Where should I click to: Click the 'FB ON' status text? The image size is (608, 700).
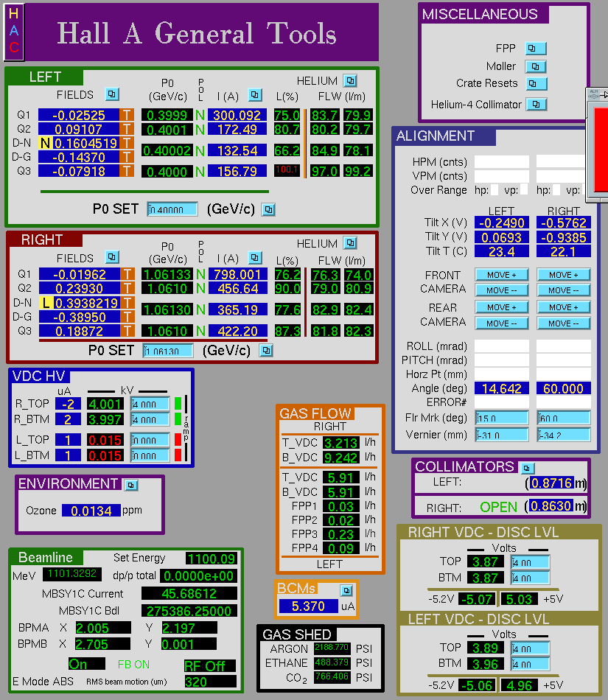click(133, 665)
